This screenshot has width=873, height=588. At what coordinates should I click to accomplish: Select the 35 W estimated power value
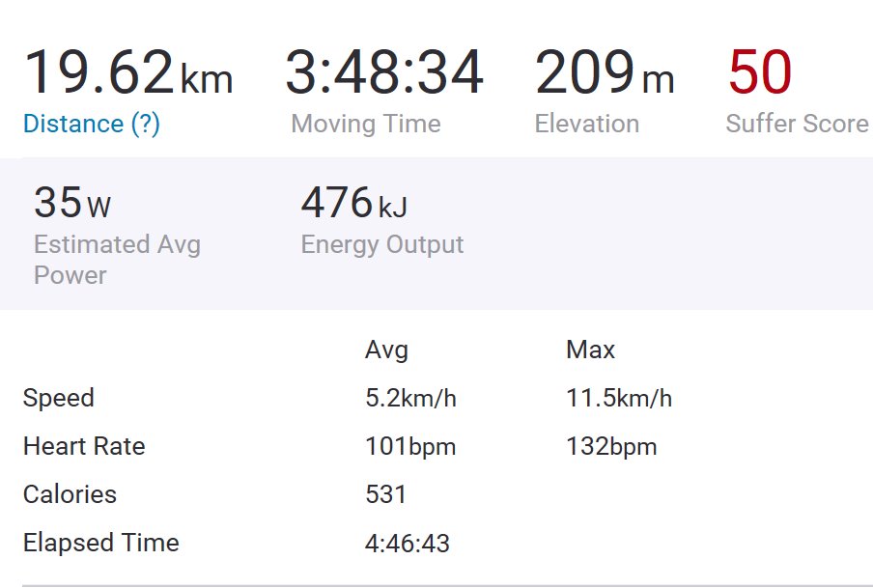coord(72,203)
